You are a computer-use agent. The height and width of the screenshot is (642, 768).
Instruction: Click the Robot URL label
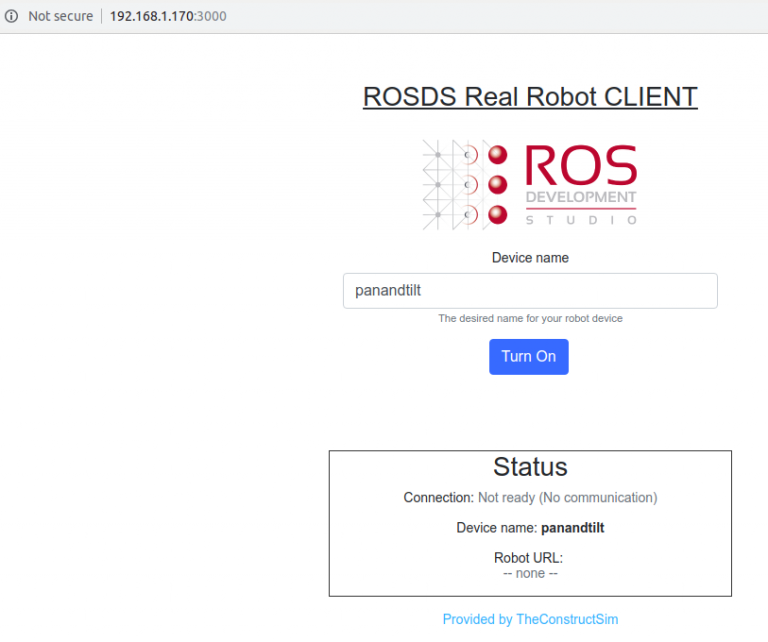pos(528,558)
